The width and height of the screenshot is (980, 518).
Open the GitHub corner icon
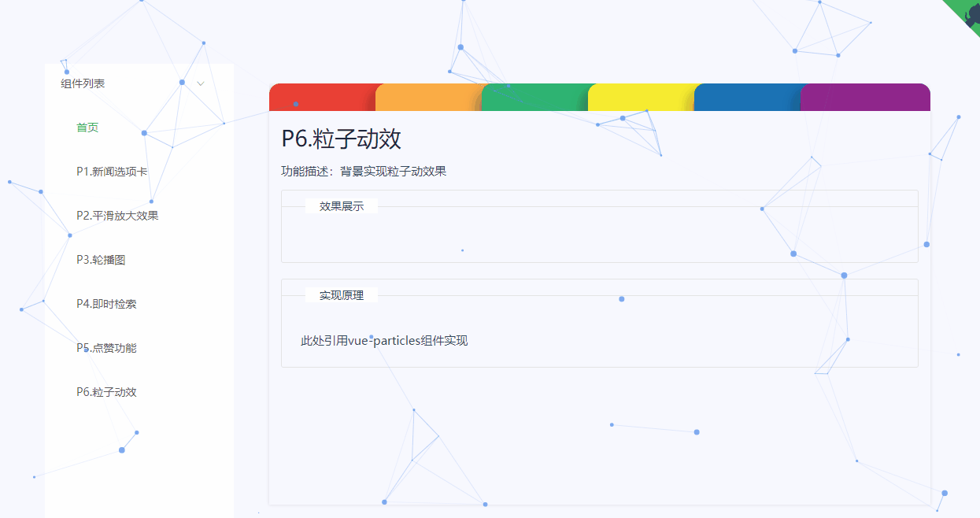click(x=965, y=14)
